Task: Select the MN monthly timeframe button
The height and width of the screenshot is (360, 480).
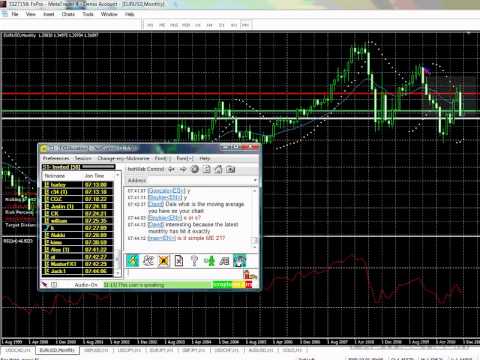Action: tap(245, 25)
